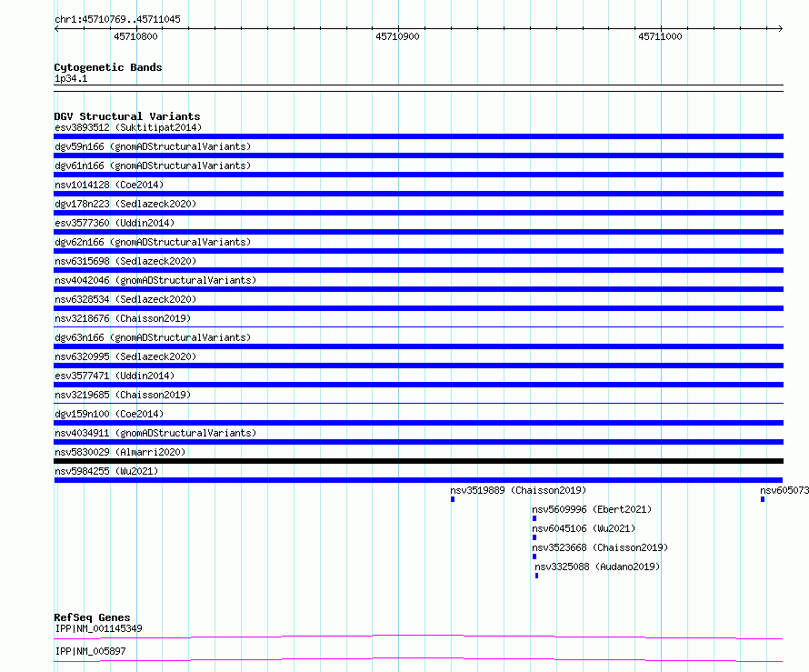This screenshot has width=809, height=672.
Task: Click the nsv6320995 (Sedlazeck2020) label
Action: click(125, 356)
